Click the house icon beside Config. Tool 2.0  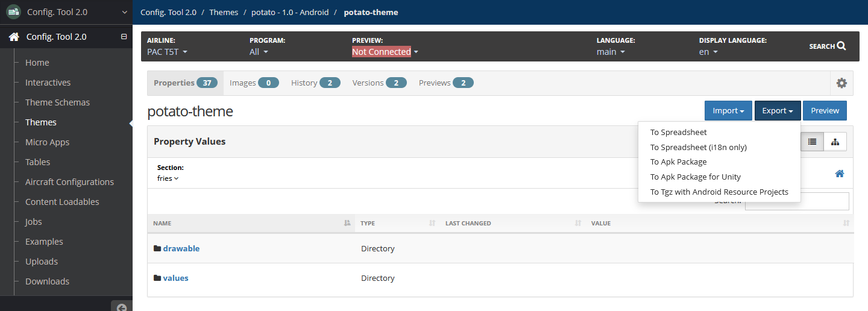point(14,37)
